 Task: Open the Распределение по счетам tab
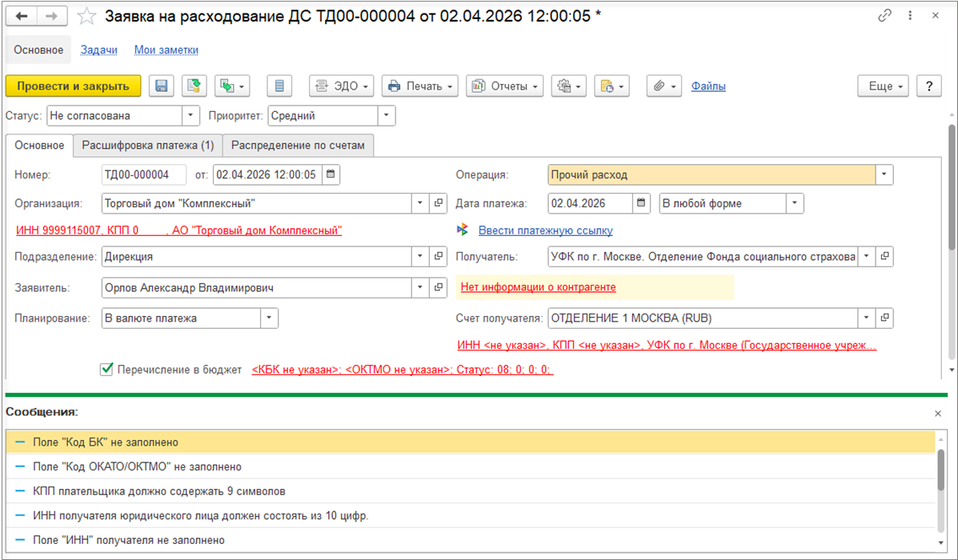[x=298, y=145]
